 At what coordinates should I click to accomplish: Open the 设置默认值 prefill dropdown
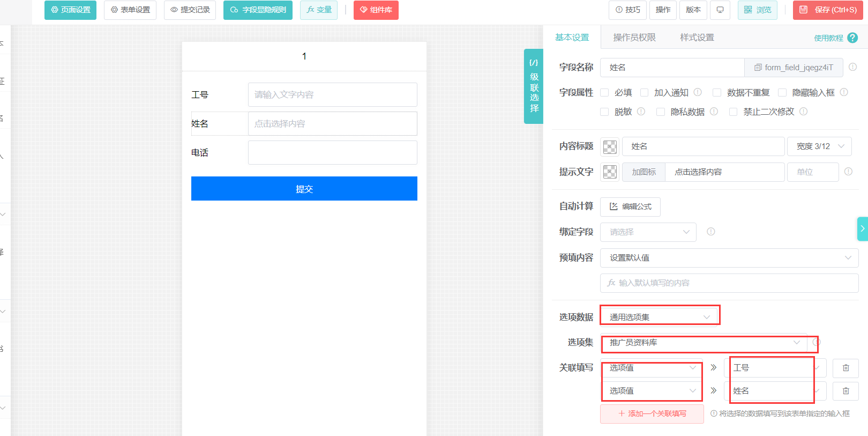click(x=729, y=258)
